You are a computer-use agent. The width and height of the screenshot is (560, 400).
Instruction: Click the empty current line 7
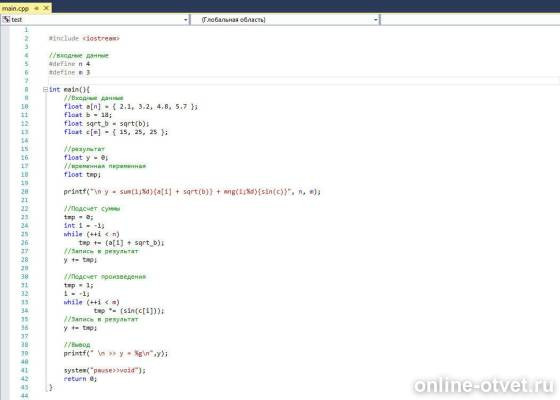[304, 81]
